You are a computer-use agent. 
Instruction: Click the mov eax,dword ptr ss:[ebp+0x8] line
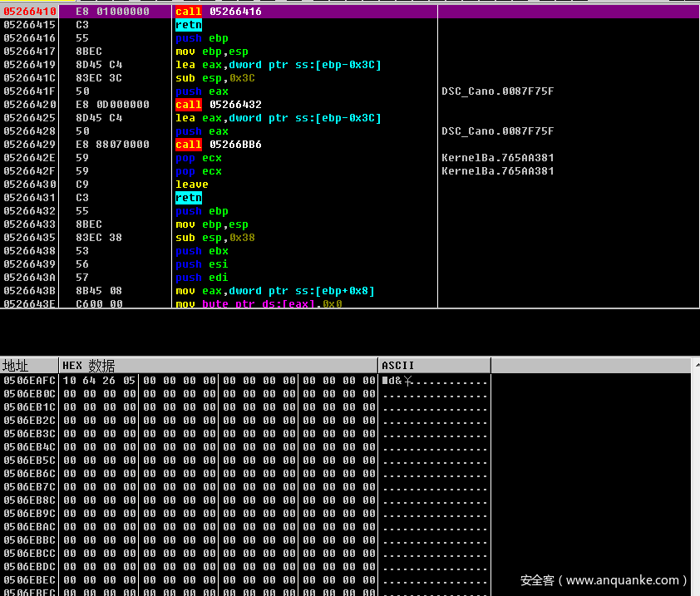click(274, 291)
